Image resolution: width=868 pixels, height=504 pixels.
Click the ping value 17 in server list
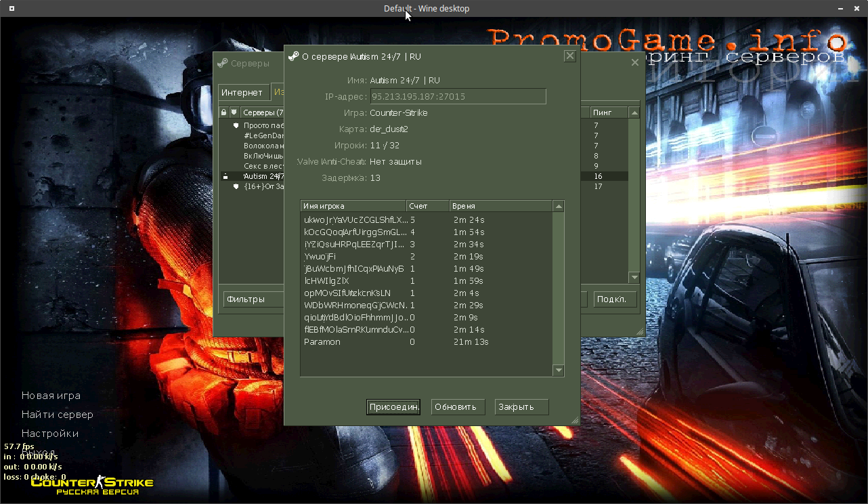click(x=598, y=186)
